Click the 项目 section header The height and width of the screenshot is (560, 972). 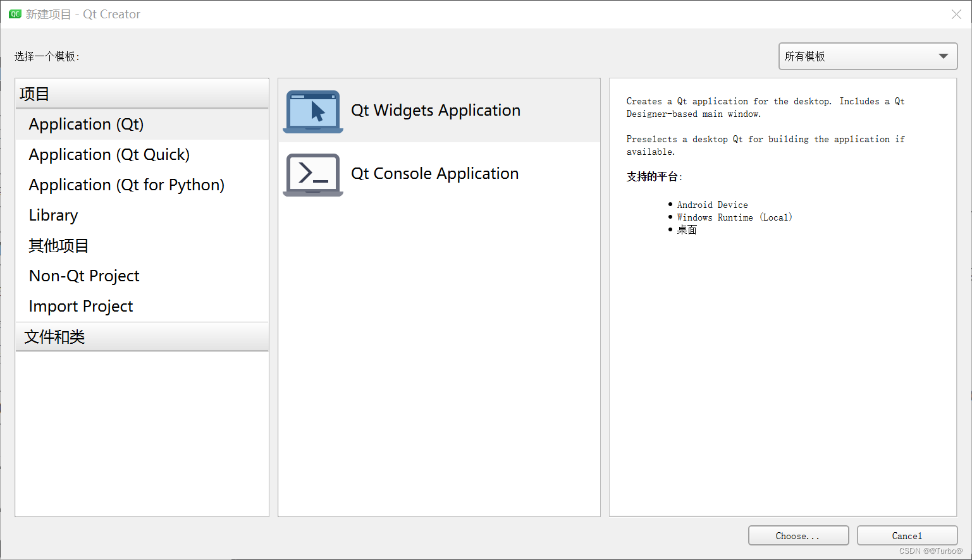click(x=142, y=94)
